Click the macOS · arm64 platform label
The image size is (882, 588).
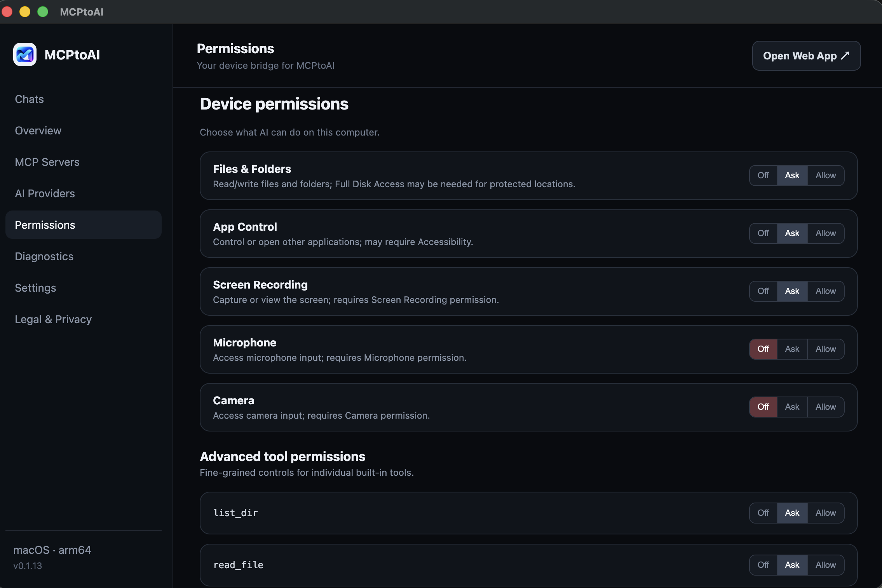coord(52,550)
